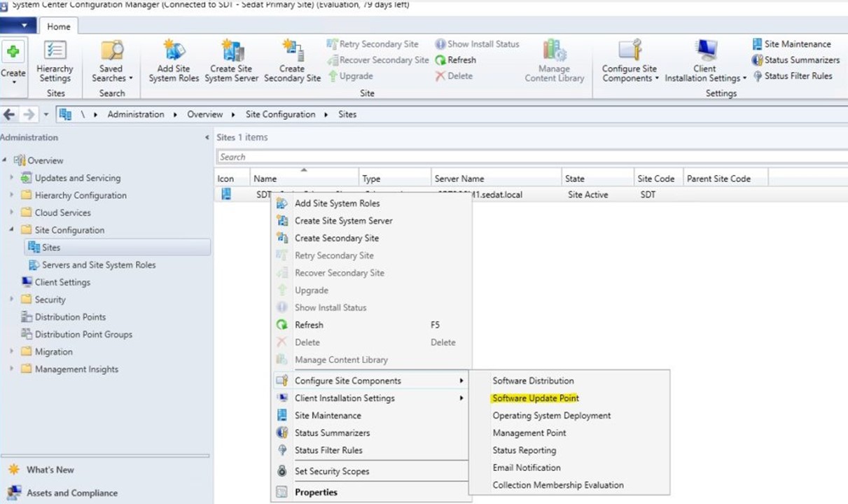848x504 pixels.
Task: Click Site Configuration in breadcrumb path
Action: [x=280, y=114]
